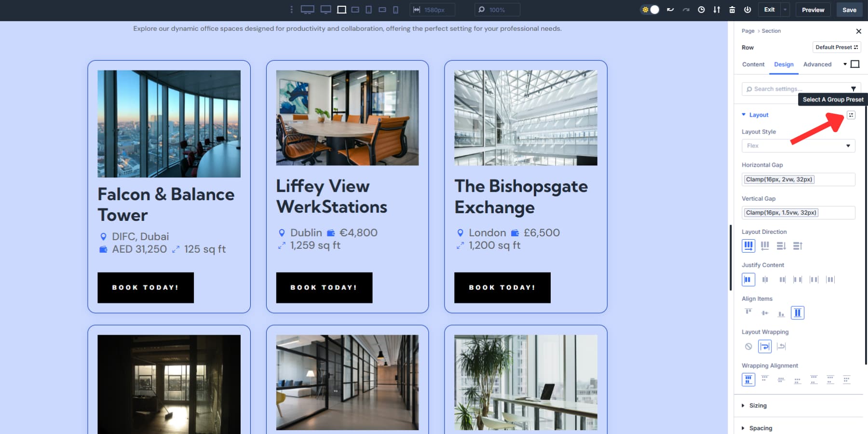The width and height of the screenshot is (868, 434).
Task: Expand the Spacing section
Action: click(x=759, y=428)
